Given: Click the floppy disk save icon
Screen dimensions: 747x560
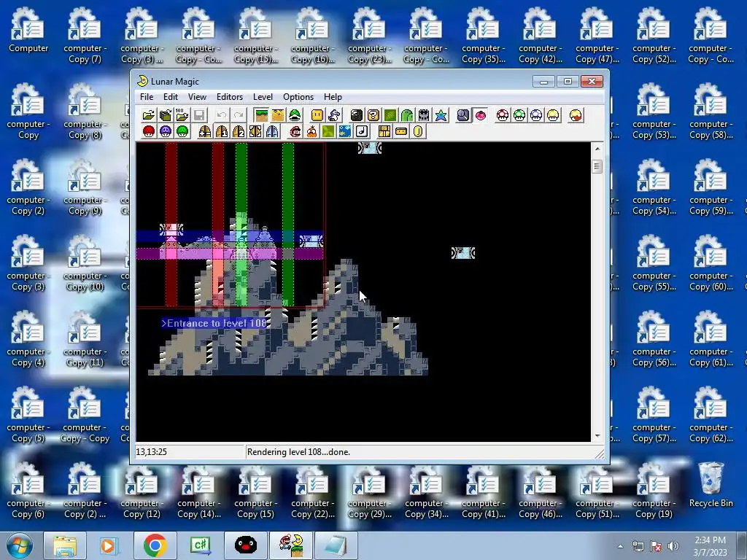Looking at the screenshot, I should [199, 115].
